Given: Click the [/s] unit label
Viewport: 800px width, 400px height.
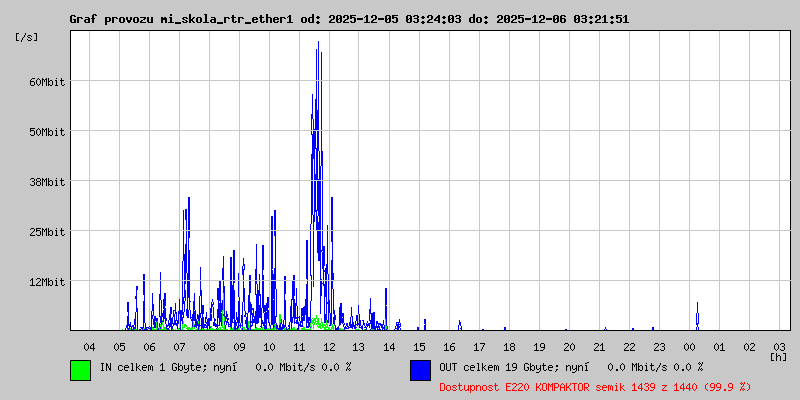Looking at the screenshot, I should pos(27,37).
